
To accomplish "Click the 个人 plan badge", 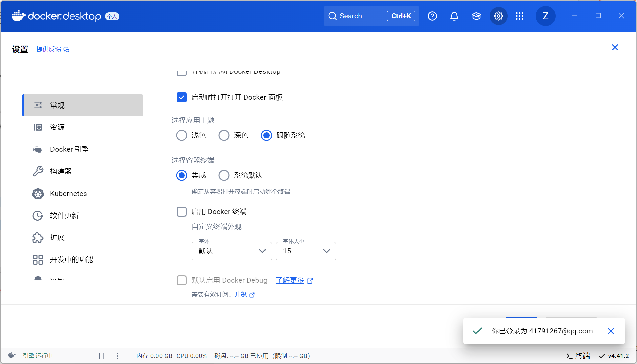I will point(112,16).
